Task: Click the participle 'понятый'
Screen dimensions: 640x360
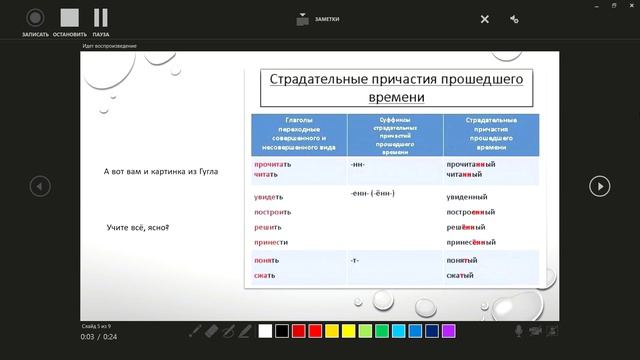Action: [462, 260]
